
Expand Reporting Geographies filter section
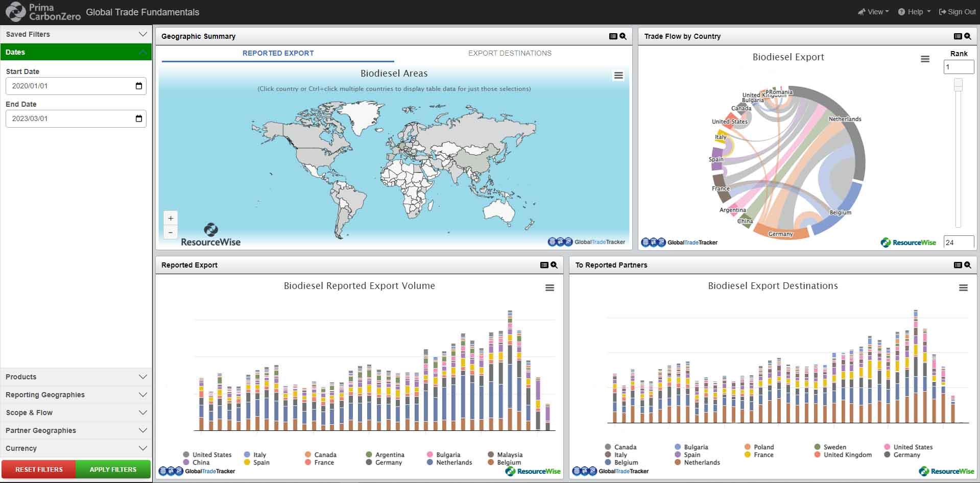(76, 395)
